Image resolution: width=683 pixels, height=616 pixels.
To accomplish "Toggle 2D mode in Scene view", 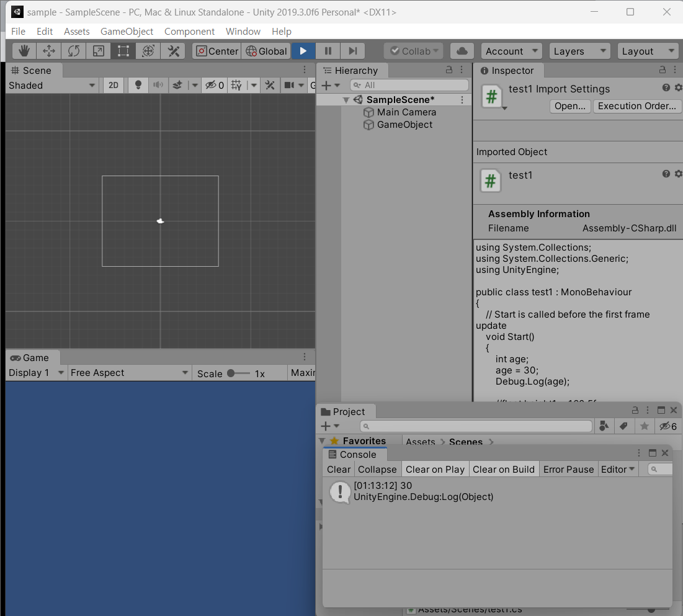I will 114,85.
